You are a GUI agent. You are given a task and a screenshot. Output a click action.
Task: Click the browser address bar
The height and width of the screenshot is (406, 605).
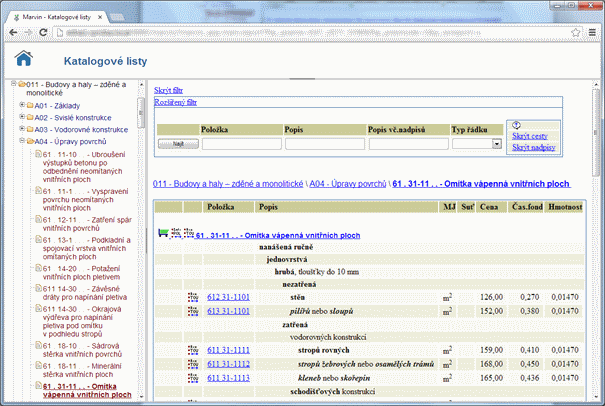tap(316, 33)
